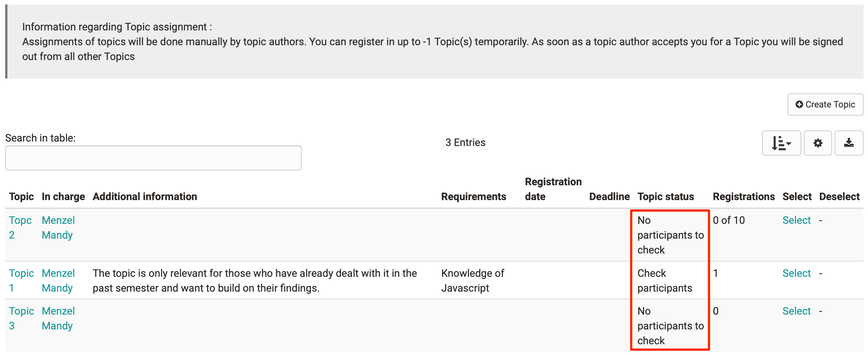Screen dimensions: 868x355
Task: Click the download table icon
Action: [849, 143]
